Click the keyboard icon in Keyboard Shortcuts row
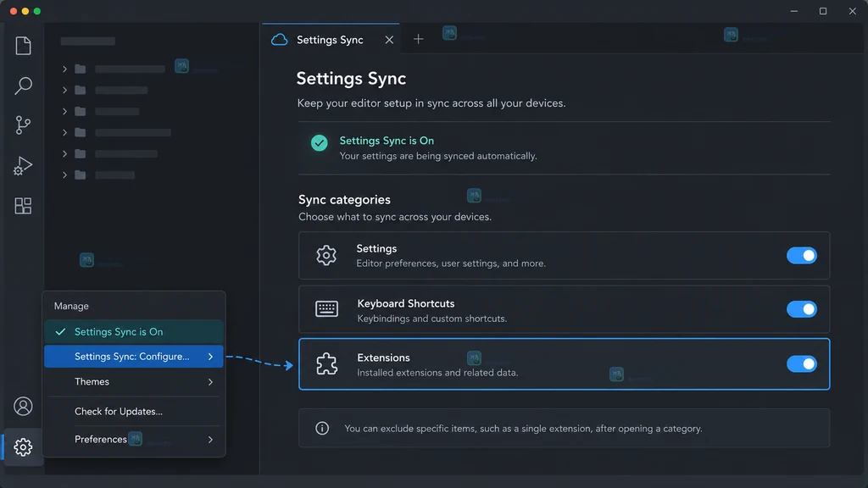 click(x=326, y=308)
